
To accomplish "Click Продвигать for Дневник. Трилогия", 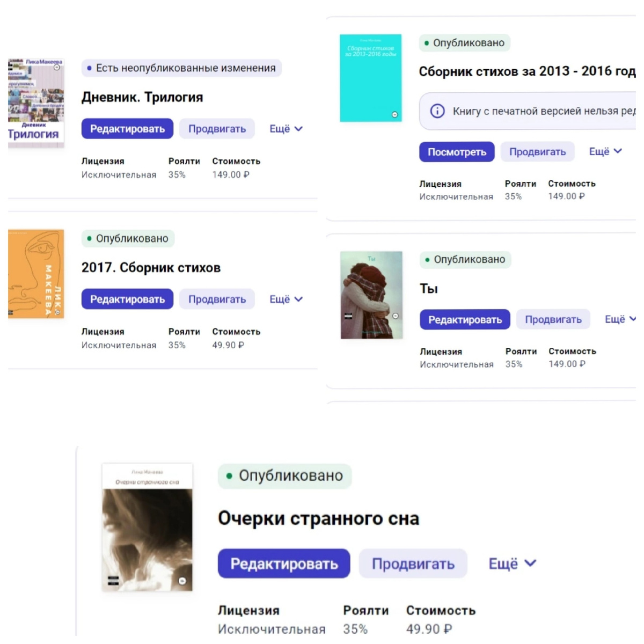I will tap(217, 128).
